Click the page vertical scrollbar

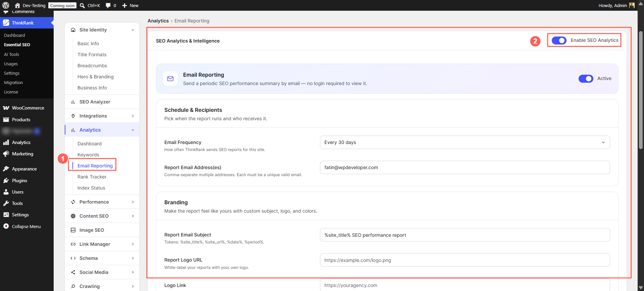point(641,90)
